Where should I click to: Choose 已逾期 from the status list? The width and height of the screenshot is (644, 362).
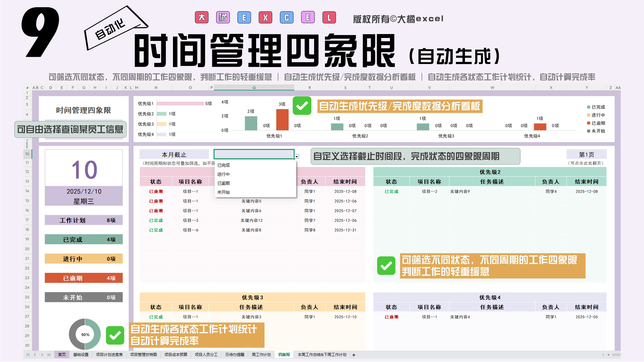[224, 183]
